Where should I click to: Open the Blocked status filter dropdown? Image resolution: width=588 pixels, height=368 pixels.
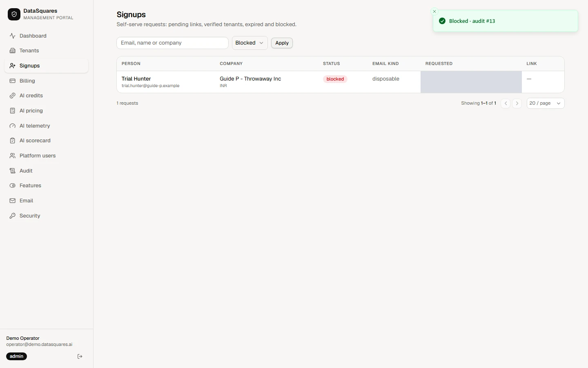[x=250, y=43]
